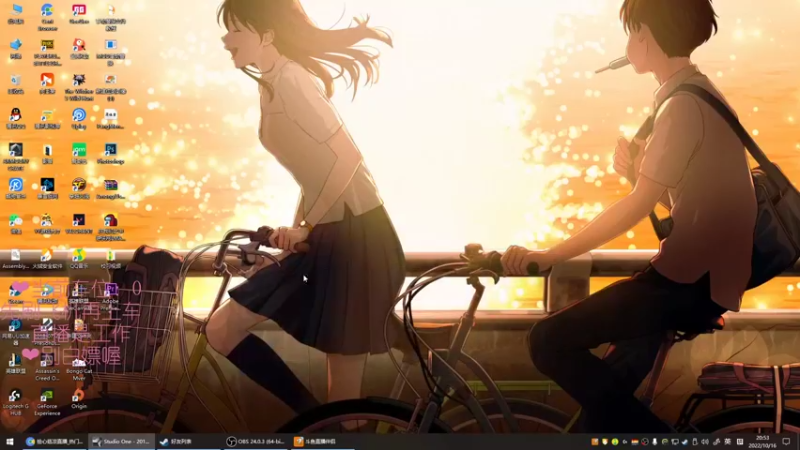Launch Logitech G HUB
The height and width of the screenshot is (450, 800).
(16, 402)
